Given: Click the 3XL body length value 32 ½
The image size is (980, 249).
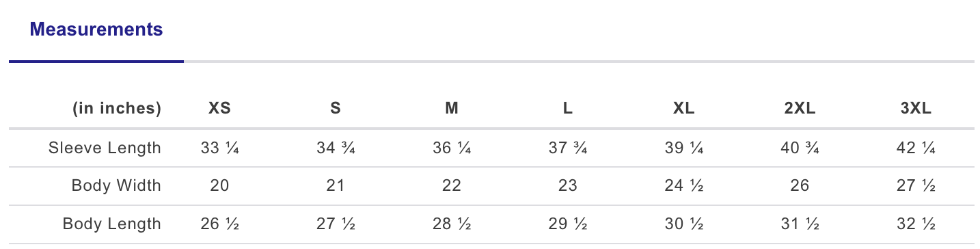Looking at the screenshot, I should coord(916,224).
